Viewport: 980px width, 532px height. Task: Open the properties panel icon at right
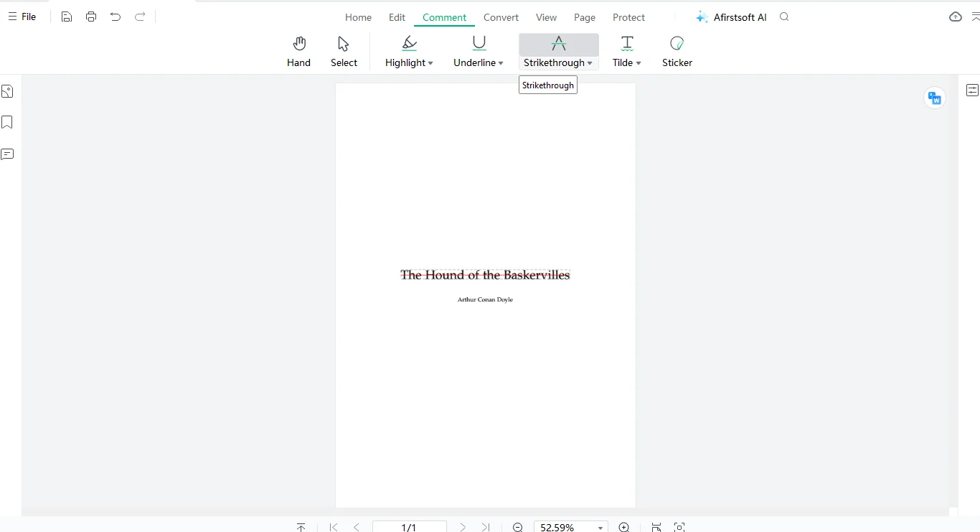(x=972, y=90)
